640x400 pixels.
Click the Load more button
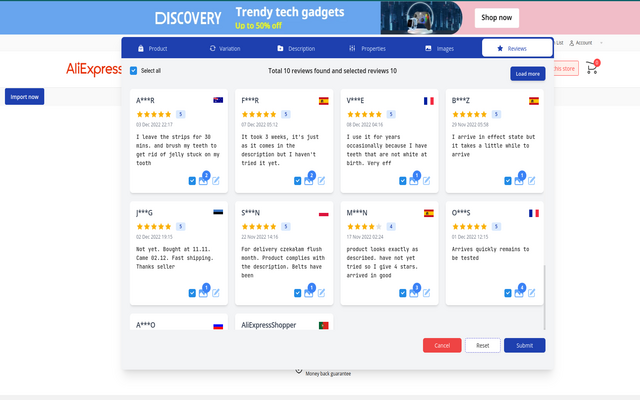click(527, 73)
